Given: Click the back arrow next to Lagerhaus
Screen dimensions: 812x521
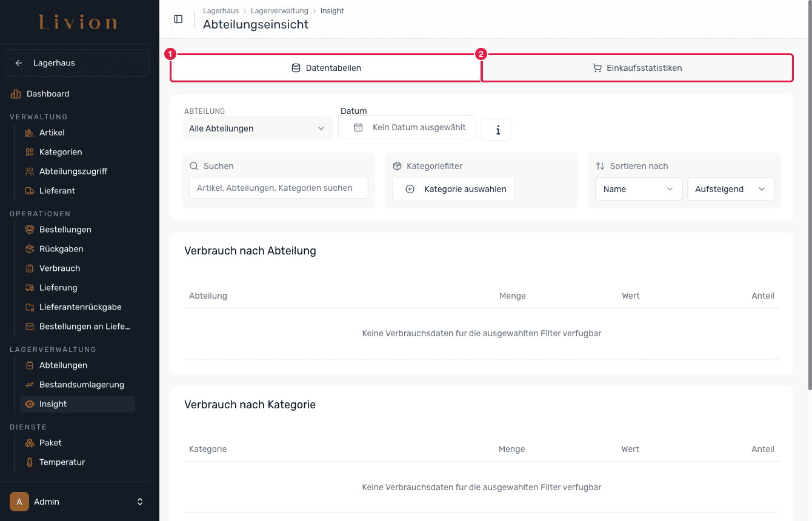Looking at the screenshot, I should pyautogui.click(x=19, y=63).
